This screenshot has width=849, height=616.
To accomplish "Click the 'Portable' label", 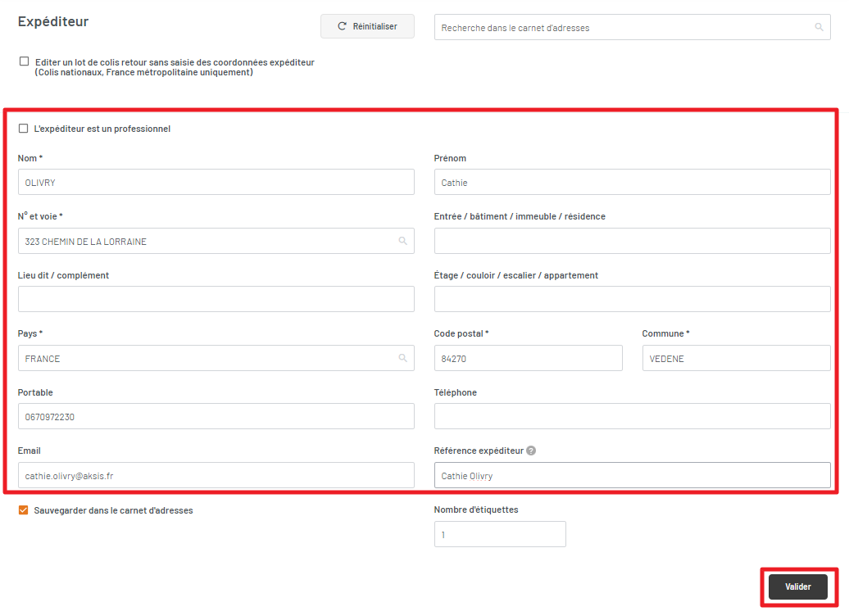I will pyautogui.click(x=35, y=392).
